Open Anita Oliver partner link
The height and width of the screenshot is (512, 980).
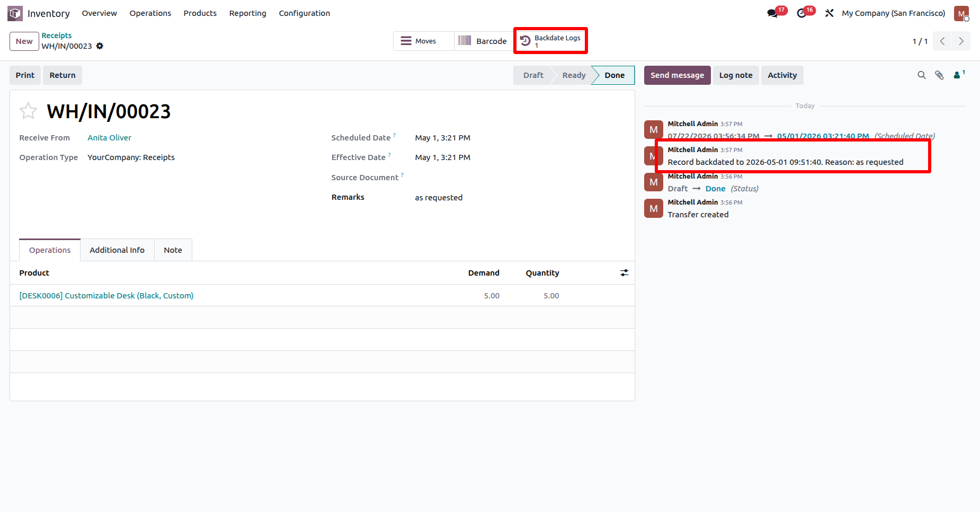pos(109,138)
